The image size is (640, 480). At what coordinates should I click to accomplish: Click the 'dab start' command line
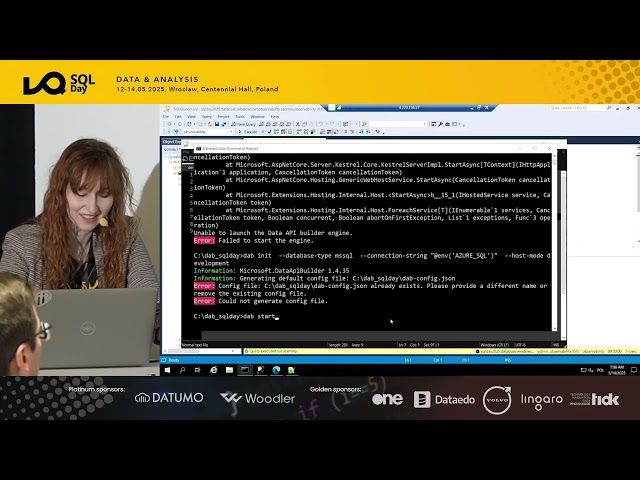pos(234,316)
